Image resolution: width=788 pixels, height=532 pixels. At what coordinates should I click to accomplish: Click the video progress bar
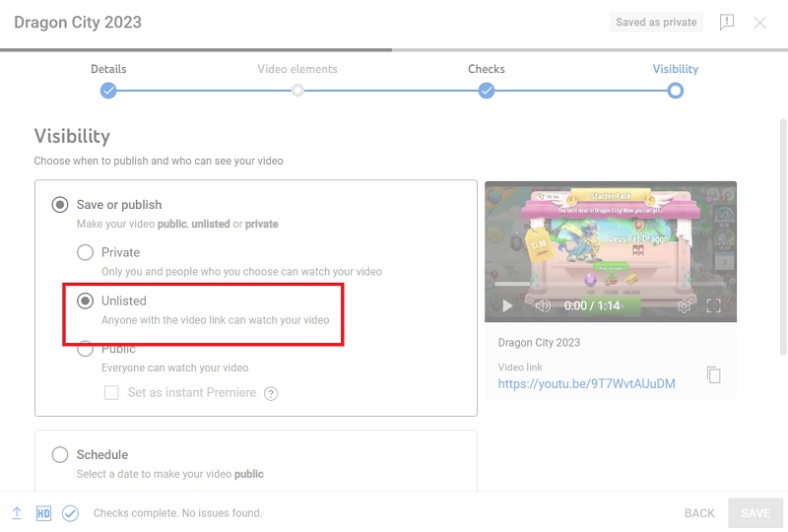611,284
